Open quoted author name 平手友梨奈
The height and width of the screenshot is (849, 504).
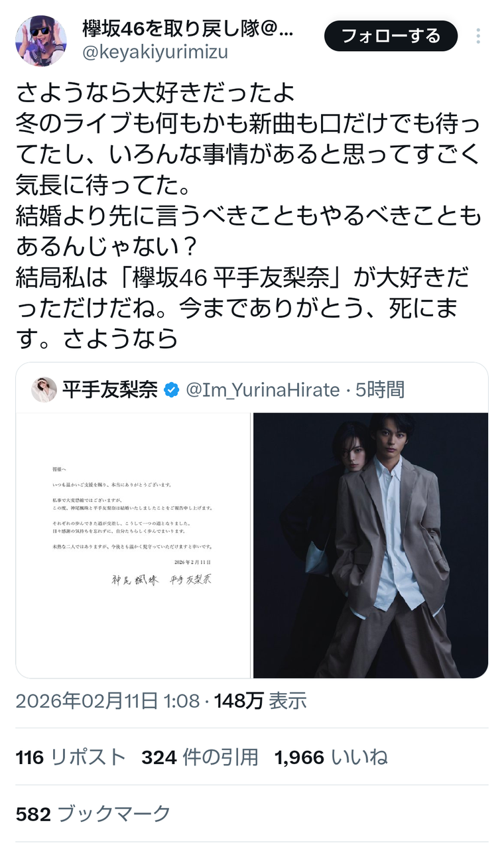[x=110, y=390]
